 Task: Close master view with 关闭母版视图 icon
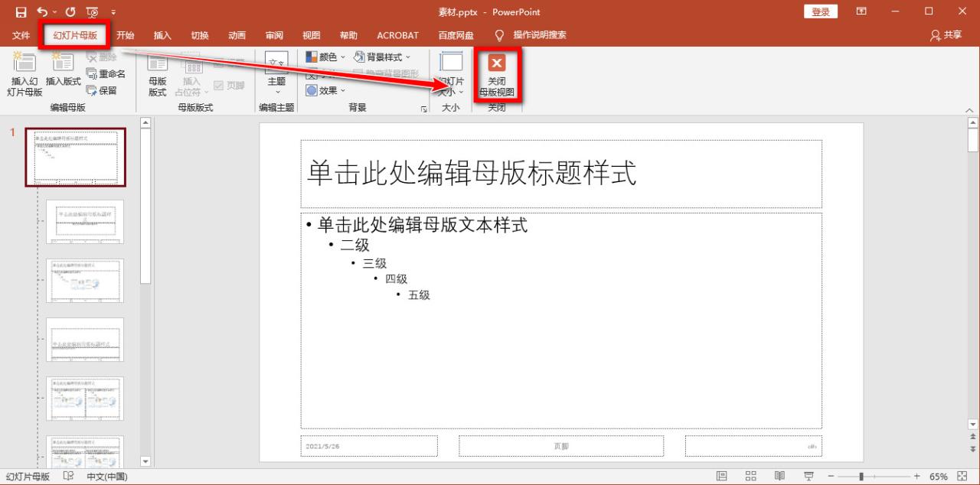[x=496, y=74]
